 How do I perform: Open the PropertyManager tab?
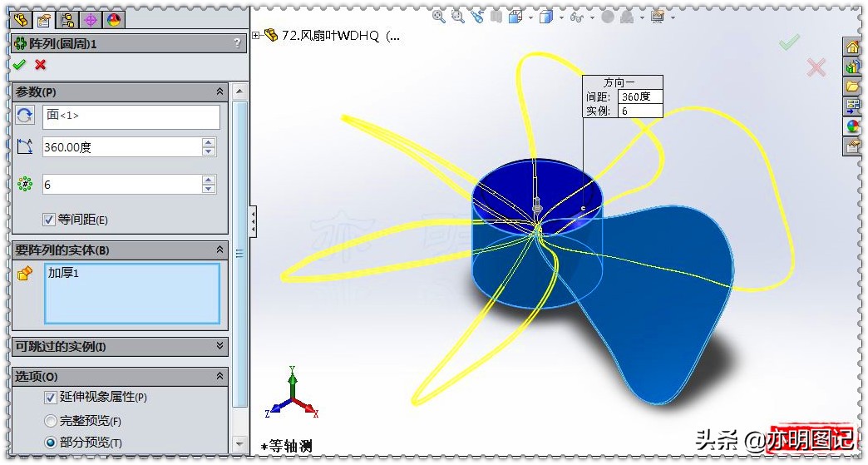[x=44, y=21]
